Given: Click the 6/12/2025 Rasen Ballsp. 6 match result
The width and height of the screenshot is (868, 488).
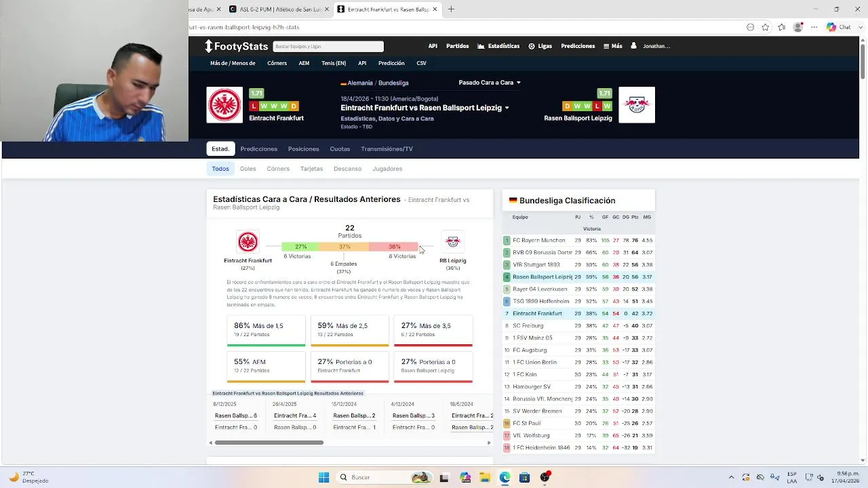Looking at the screenshot, I should point(236,415).
